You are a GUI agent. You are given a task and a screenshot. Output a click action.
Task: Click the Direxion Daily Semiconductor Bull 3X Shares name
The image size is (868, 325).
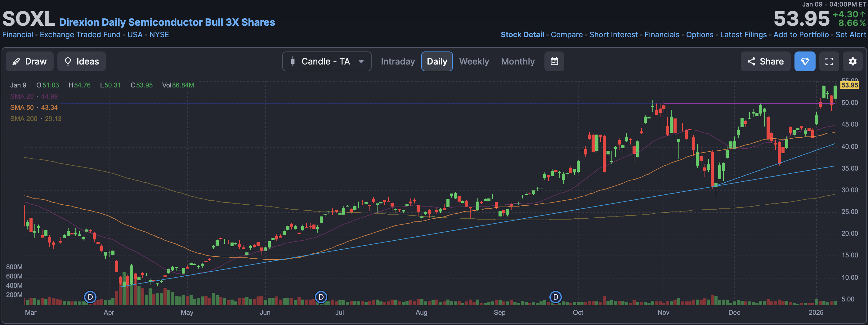167,22
